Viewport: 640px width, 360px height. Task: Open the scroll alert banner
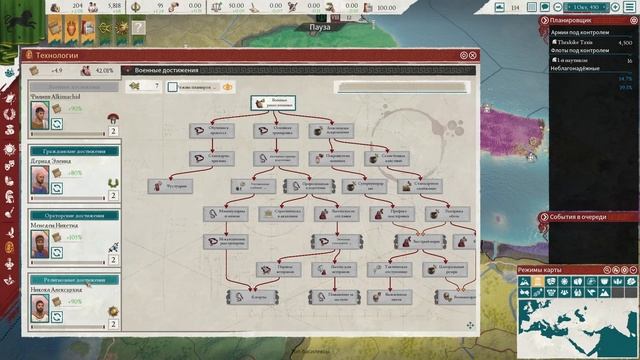[55, 29]
